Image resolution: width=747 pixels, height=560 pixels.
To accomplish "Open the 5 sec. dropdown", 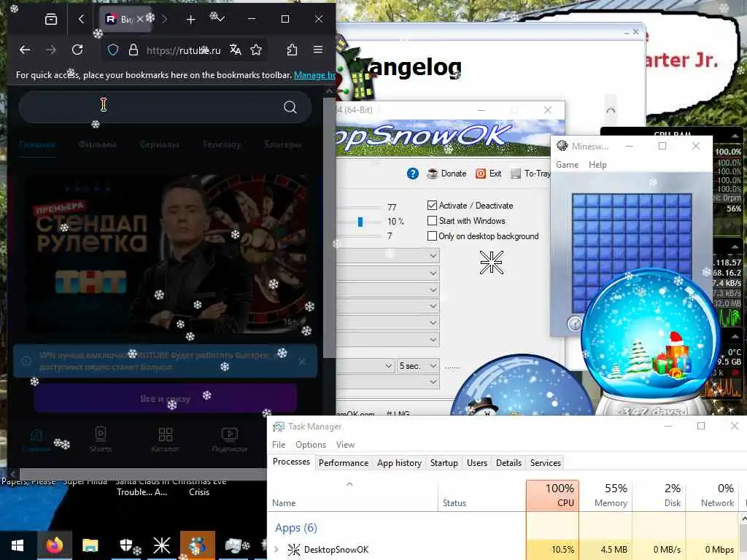I will coord(418,366).
